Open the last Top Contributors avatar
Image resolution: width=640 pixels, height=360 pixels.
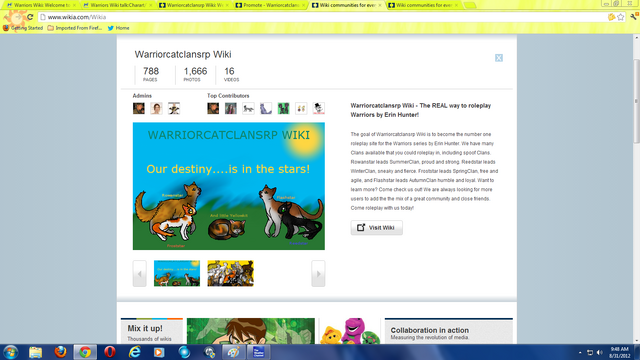coord(319,108)
